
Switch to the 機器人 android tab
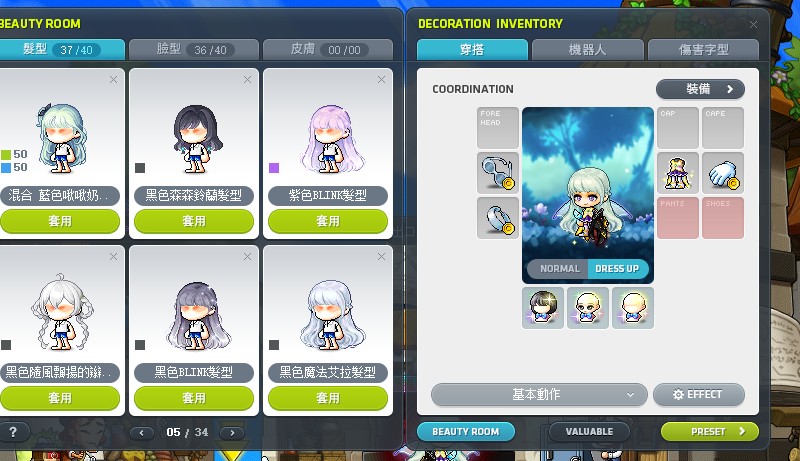tap(587, 49)
